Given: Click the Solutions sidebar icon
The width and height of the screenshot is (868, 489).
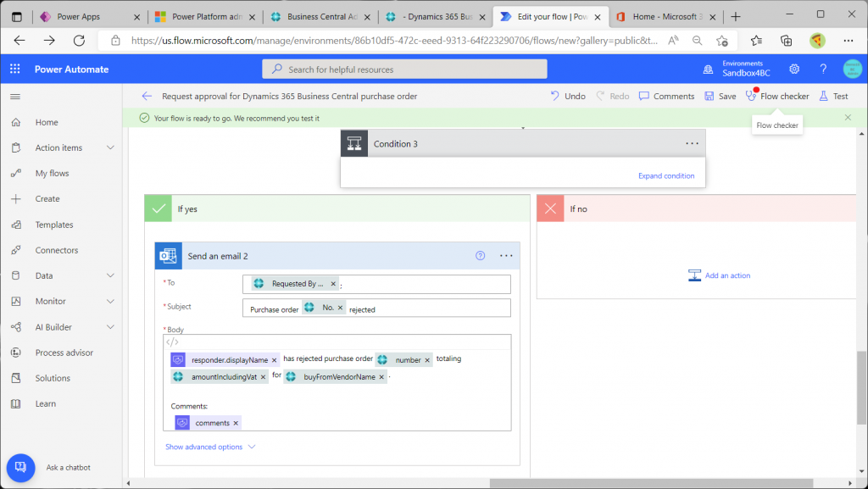Looking at the screenshot, I should point(16,378).
